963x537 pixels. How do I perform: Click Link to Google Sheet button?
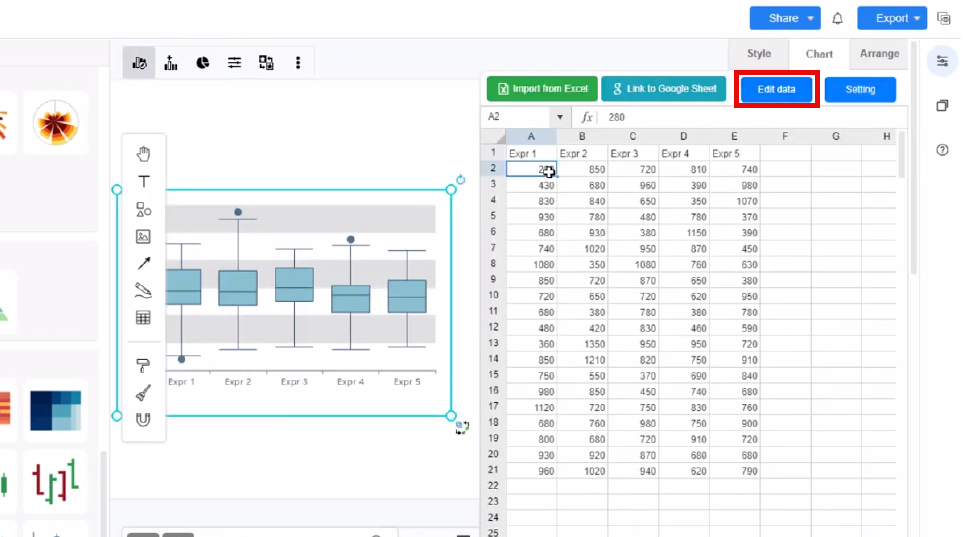(664, 88)
